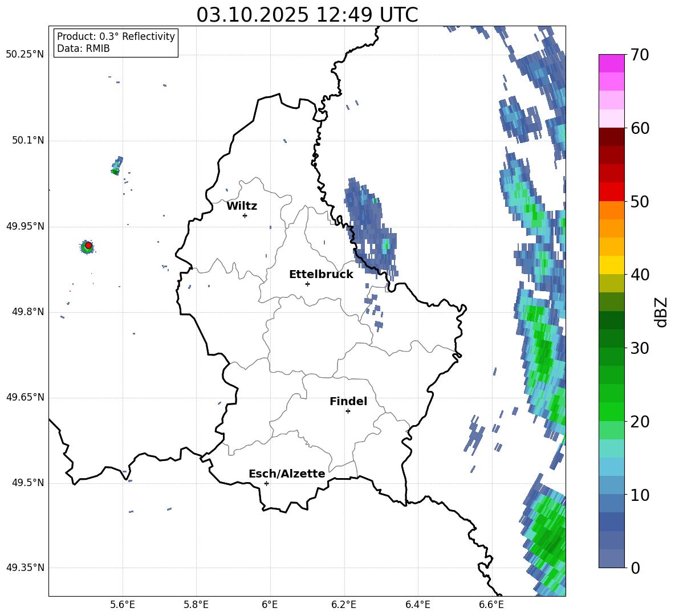Click the orange colorbar swatch below 50

click(611, 210)
